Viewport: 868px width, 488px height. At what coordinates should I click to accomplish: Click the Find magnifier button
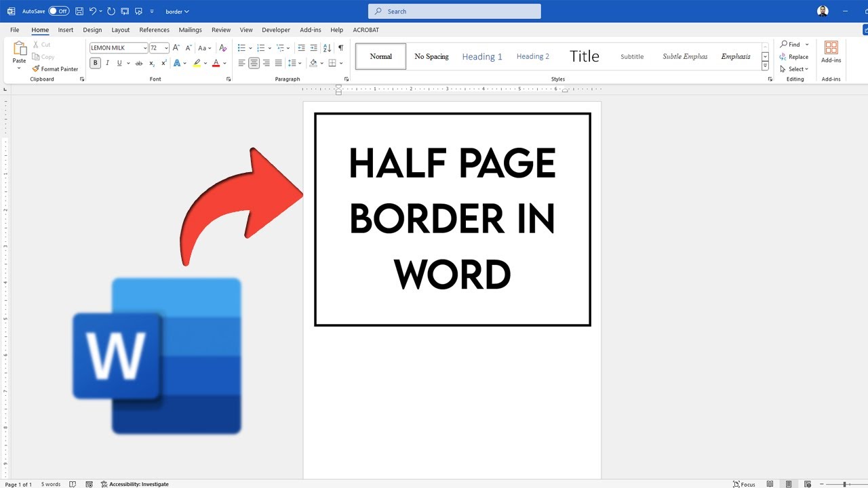[x=790, y=45]
